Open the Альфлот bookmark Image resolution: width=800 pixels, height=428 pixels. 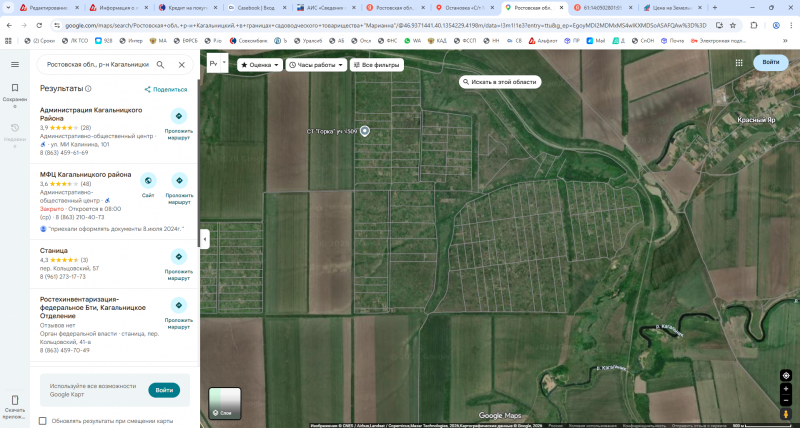click(x=543, y=40)
